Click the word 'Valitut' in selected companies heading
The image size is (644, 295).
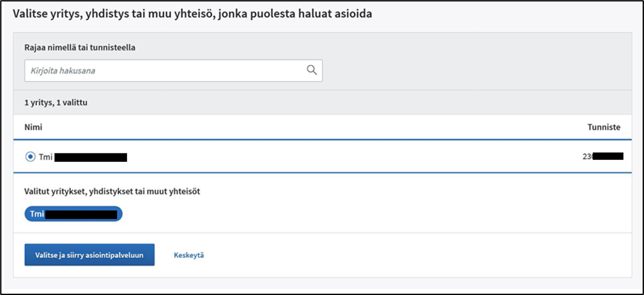[36, 191]
